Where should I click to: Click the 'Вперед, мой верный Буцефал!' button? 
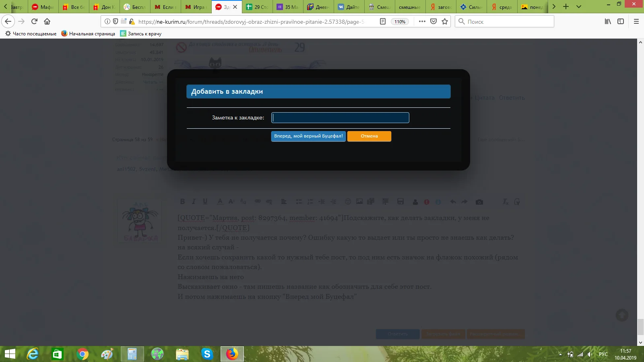coord(308,136)
